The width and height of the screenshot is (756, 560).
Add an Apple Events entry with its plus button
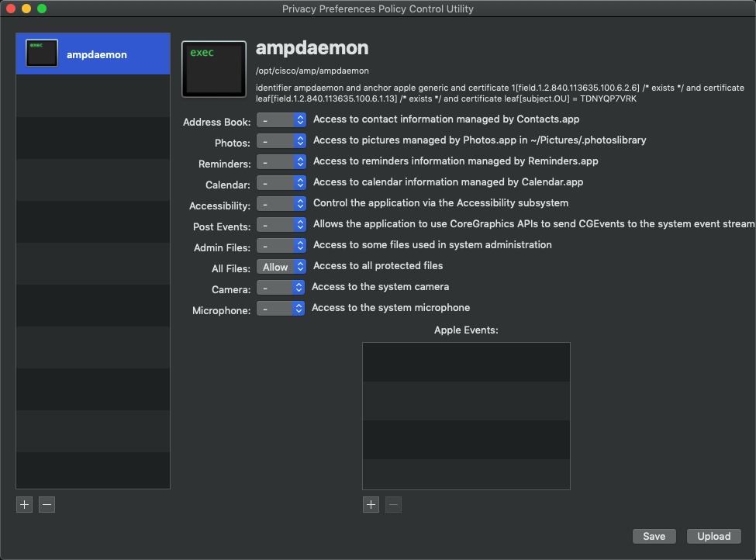coord(371,504)
